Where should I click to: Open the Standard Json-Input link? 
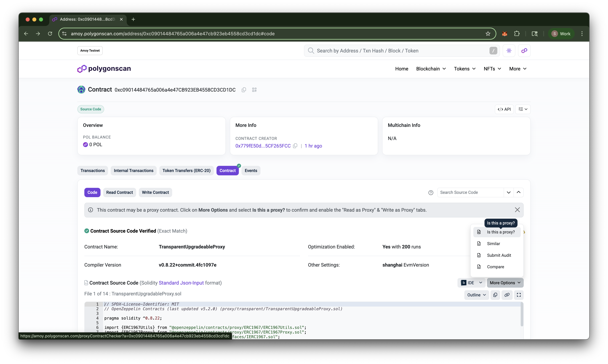(181, 283)
